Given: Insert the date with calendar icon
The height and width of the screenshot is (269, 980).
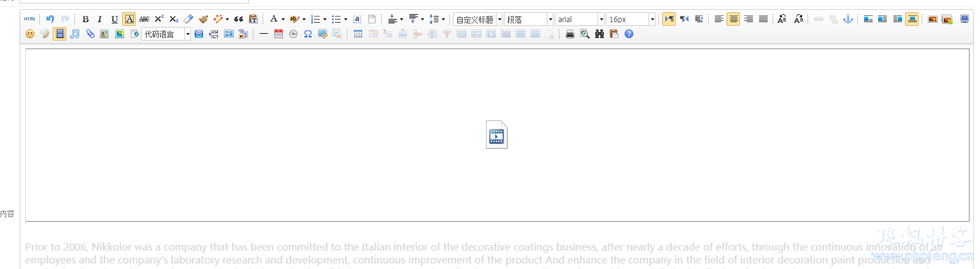Looking at the screenshot, I should (279, 34).
